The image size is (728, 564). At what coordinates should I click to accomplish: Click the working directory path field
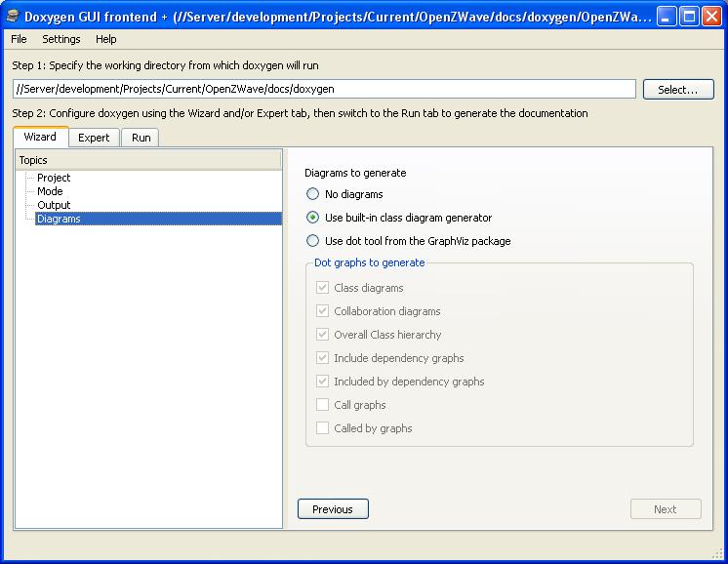coord(325,89)
